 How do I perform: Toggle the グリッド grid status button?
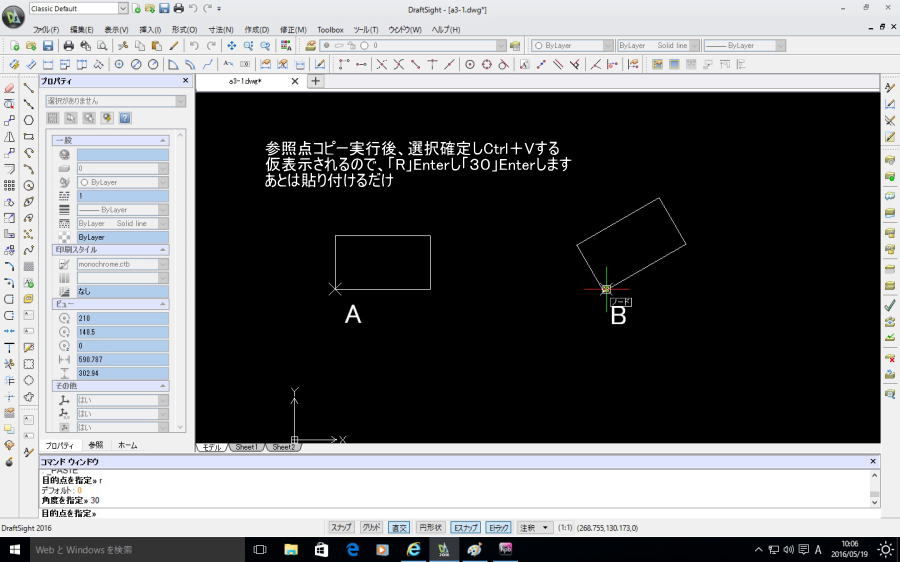[x=371, y=528]
